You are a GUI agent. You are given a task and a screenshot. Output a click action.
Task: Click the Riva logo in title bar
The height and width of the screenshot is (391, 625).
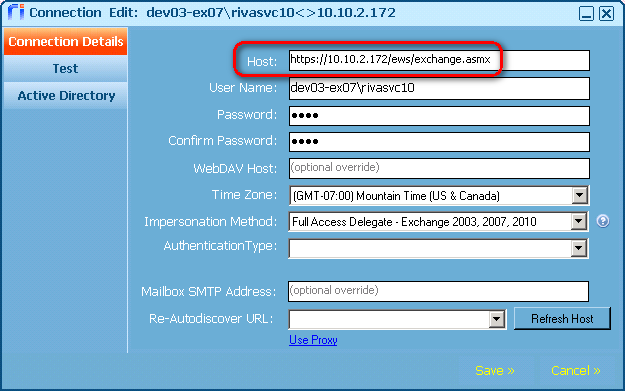tap(16, 12)
